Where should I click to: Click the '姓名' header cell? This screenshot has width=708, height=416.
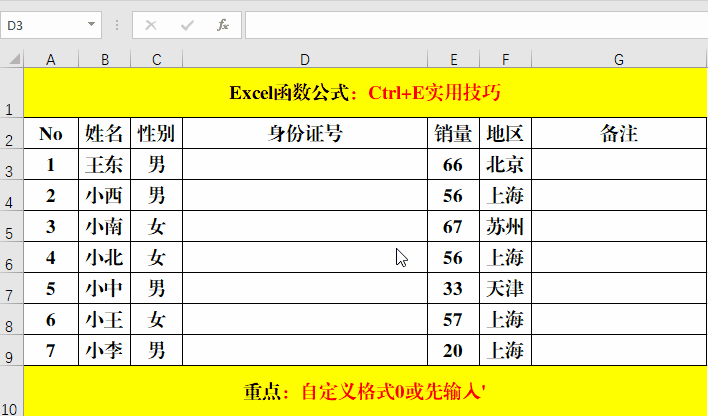[x=105, y=133]
